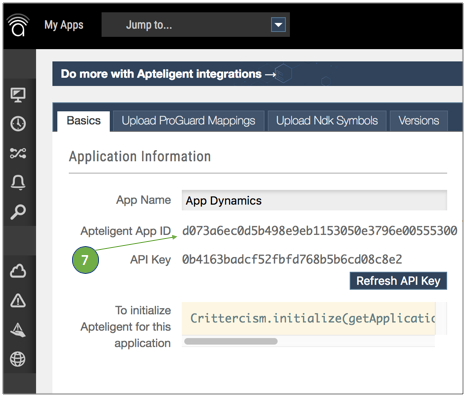Image resolution: width=466 pixels, height=397 pixels.
Task: Open the hand-holding-triangle sidebar icon
Action: (18, 330)
